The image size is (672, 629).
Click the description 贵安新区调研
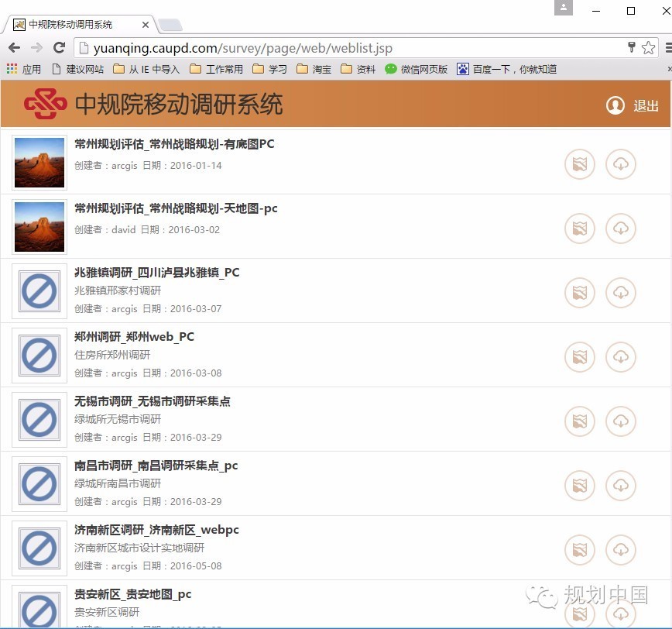tap(107, 612)
